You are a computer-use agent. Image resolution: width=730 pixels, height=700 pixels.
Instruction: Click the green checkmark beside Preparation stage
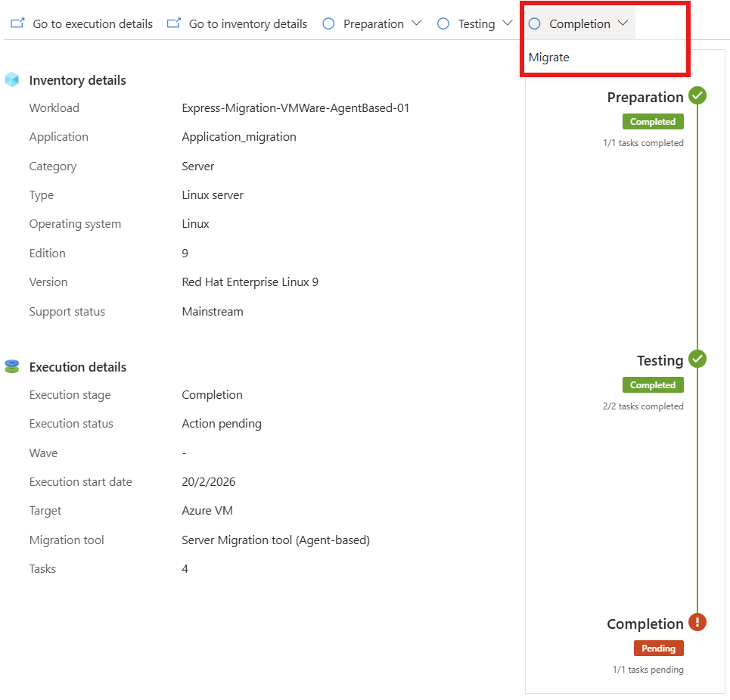point(697,95)
